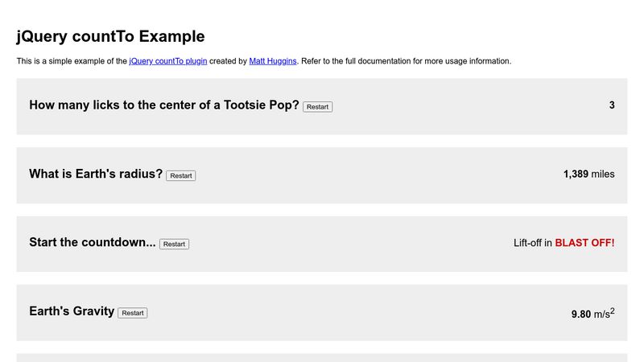Click the 1,389 radius value

[x=576, y=174]
